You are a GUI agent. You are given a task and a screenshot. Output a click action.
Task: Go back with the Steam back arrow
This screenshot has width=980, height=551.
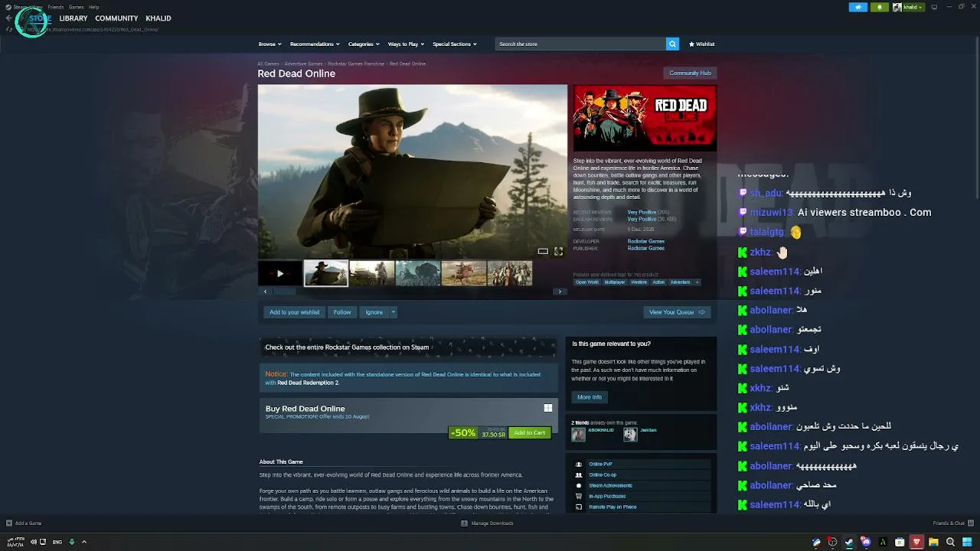[x=8, y=18]
